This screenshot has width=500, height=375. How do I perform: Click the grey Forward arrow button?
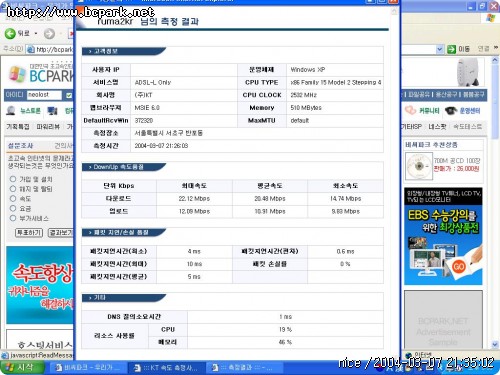(49, 33)
